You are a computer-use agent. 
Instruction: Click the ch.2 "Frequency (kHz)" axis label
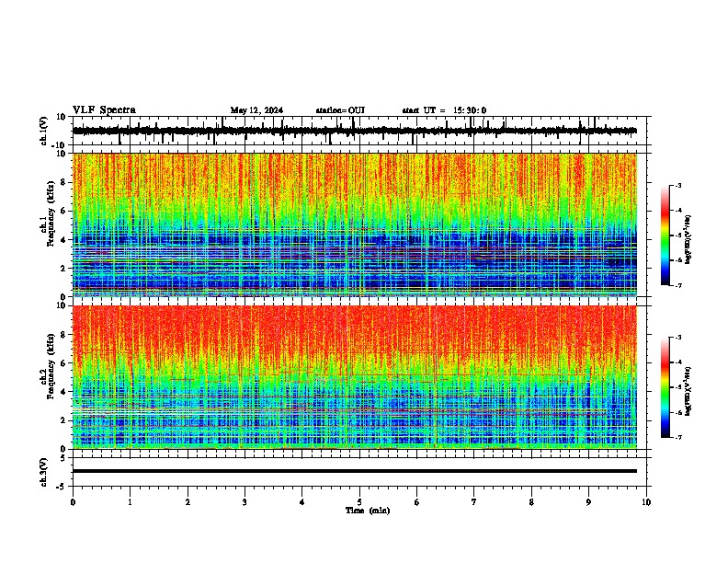[x=51, y=366]
